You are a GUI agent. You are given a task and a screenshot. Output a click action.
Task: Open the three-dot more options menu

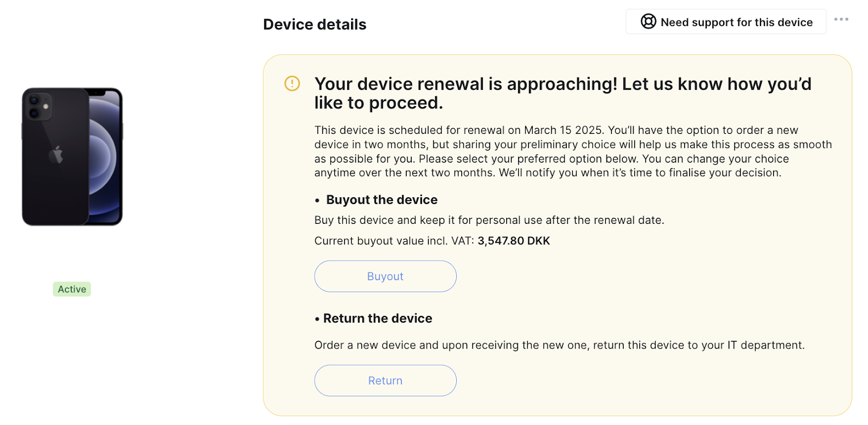(x=841, y=20)
